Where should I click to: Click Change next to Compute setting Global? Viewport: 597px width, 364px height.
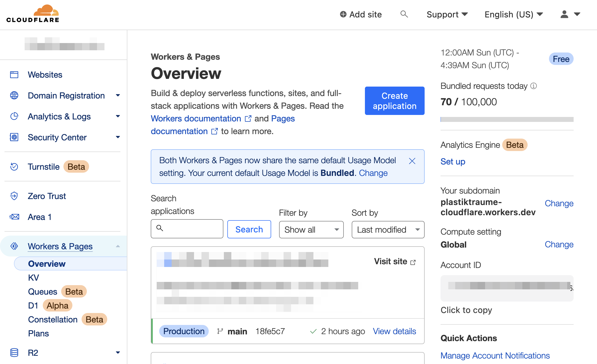coord(559,244)
